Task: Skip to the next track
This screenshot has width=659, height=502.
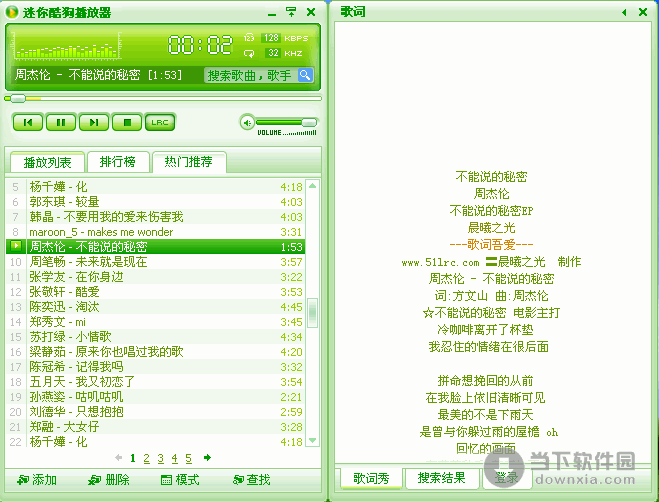Action: pos(93,122)
